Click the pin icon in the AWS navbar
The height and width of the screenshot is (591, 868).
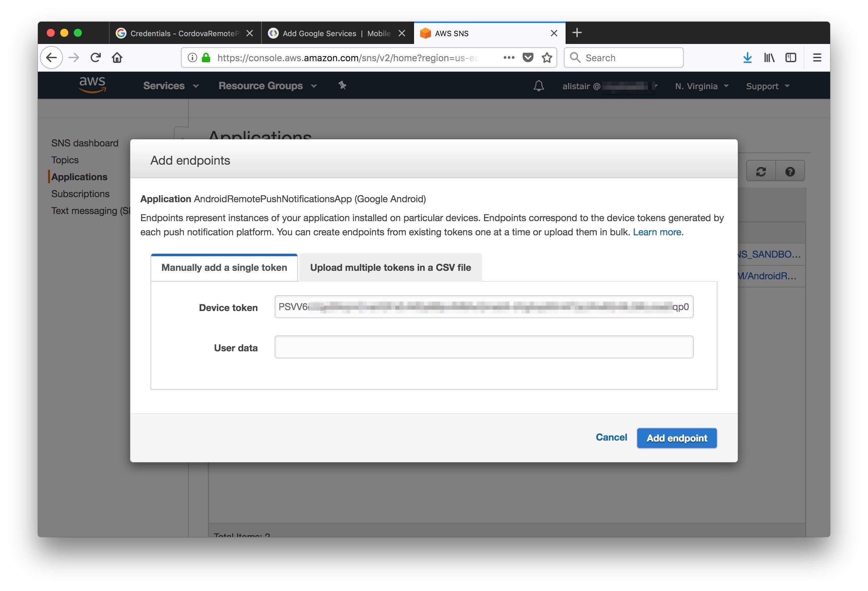pyautogui.click(x=342, y=86)
